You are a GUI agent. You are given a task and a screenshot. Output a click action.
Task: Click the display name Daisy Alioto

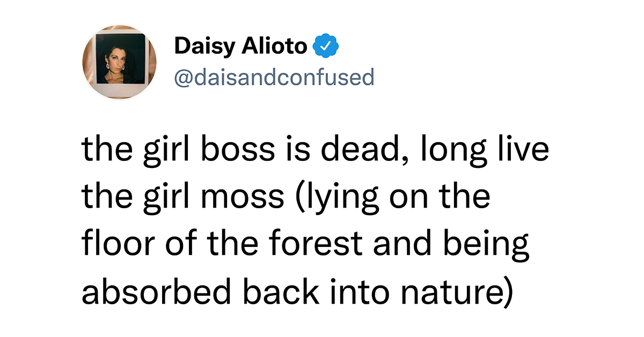point(240,47)
